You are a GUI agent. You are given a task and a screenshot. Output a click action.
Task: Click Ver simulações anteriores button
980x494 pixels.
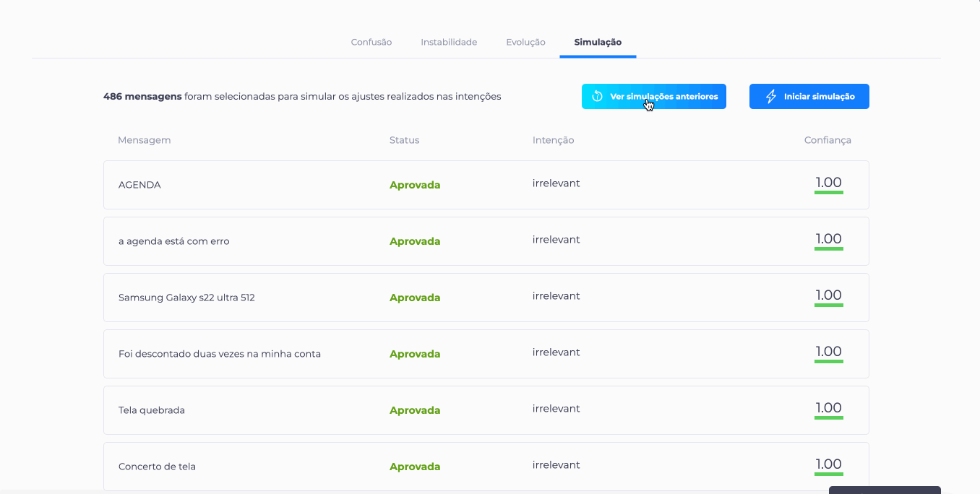(x=654, y=97)
